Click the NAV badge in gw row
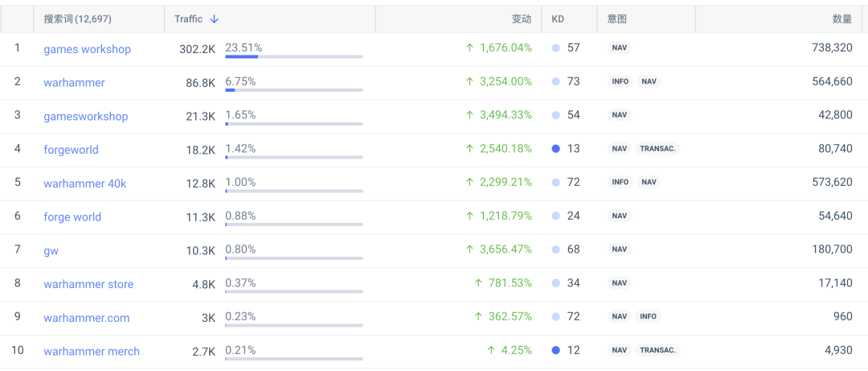 (x=619, y=249)
